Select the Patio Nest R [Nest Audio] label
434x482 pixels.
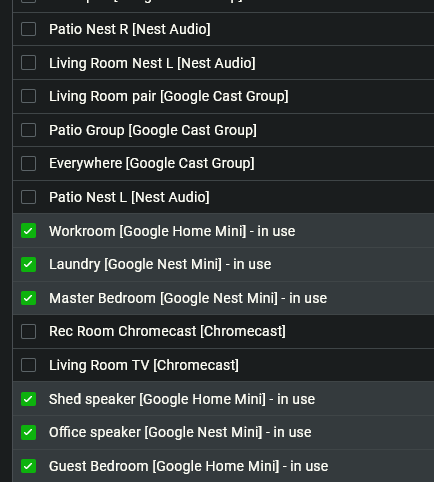[x=130, y=29]
